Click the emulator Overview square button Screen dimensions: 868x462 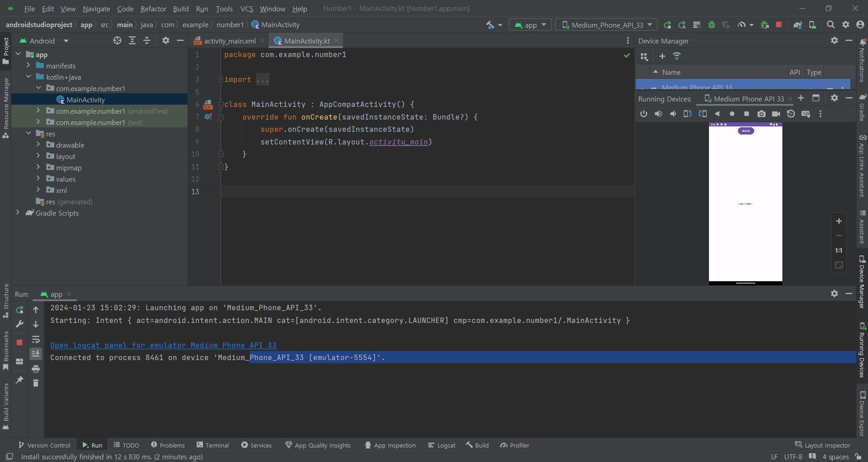(x=747, y=114)
